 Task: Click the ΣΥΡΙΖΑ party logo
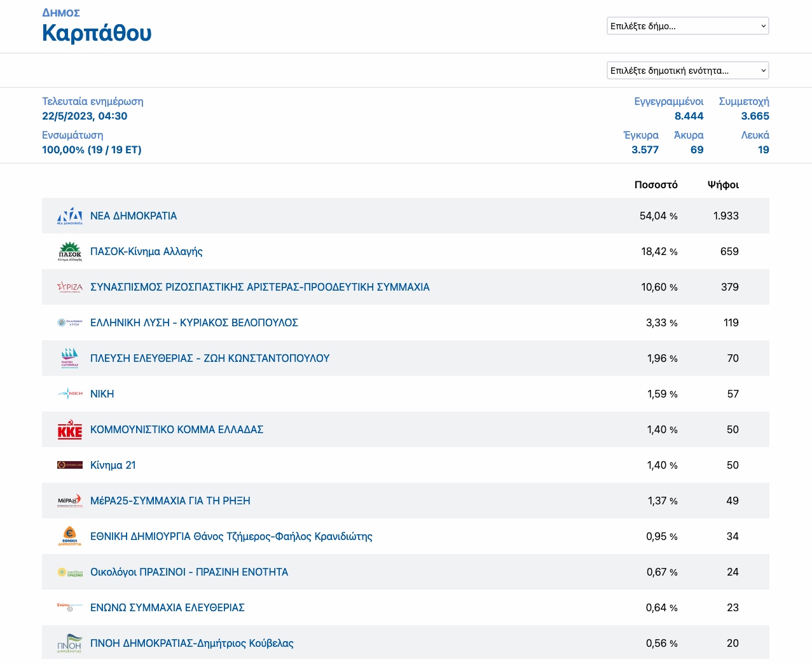(70, 287)
